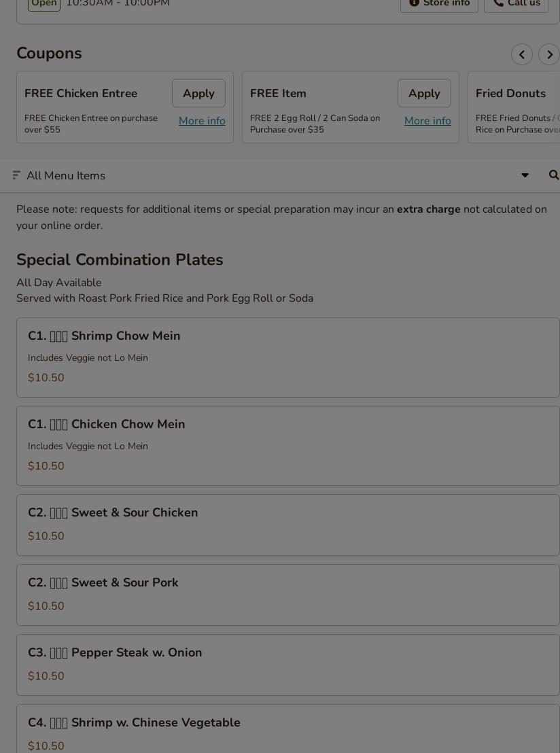Click the menu categories list icon

(x=16, y=175)
